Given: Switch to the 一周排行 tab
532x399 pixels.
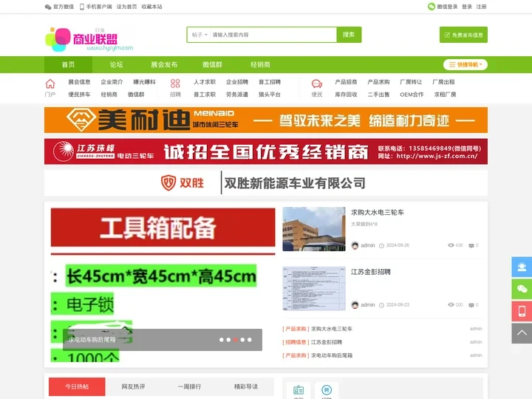Looking at the screenshot, I should 189,386.
